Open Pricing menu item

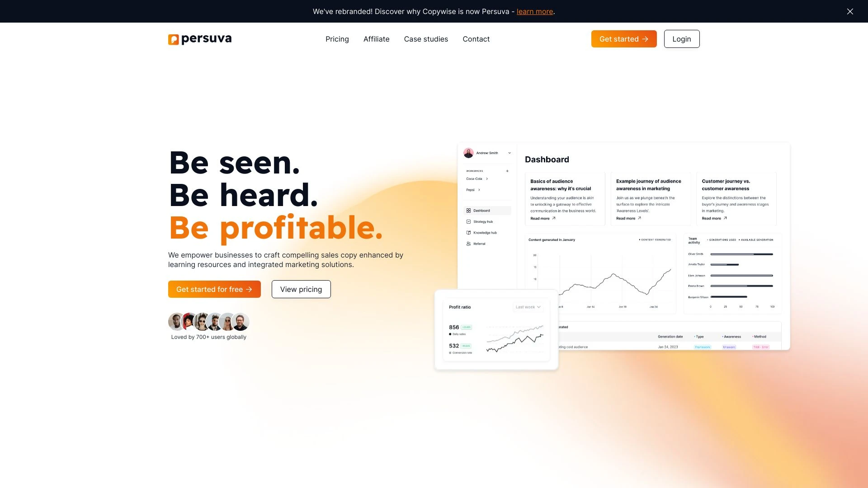(x=336, y=38)
